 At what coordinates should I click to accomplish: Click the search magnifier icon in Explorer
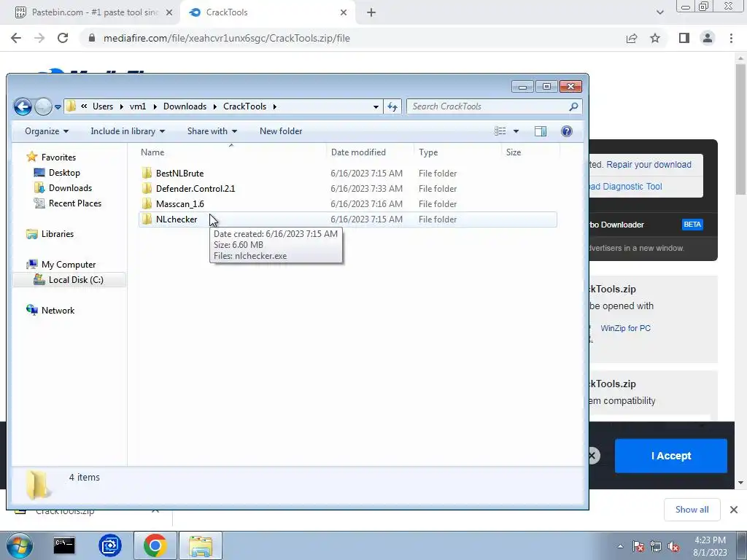[x=573, y=106]
